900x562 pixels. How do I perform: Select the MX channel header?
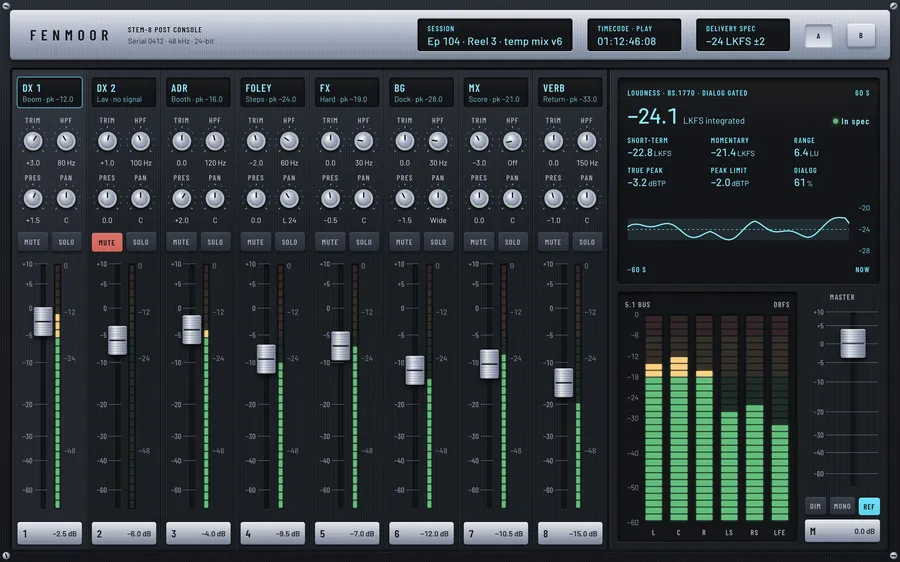(x=496, y=92)
